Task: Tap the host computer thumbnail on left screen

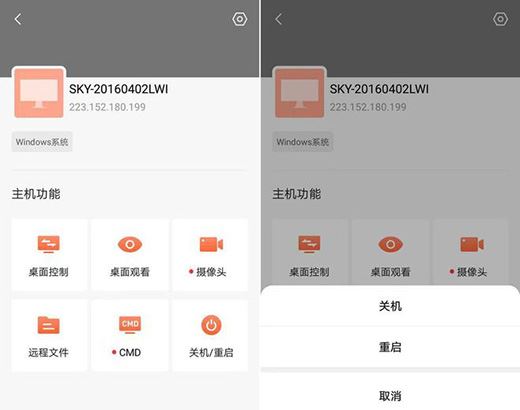Action: click(x=39, y=92)
